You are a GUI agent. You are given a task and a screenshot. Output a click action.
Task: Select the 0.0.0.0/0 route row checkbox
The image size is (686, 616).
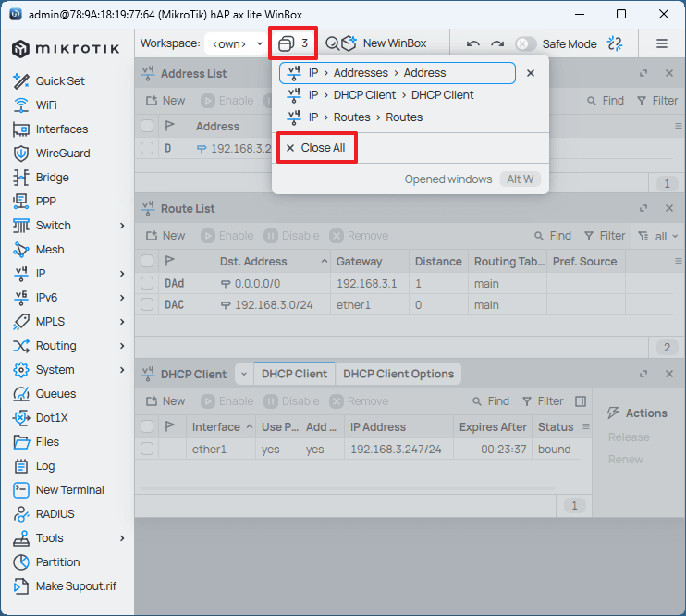pos(147,283)
